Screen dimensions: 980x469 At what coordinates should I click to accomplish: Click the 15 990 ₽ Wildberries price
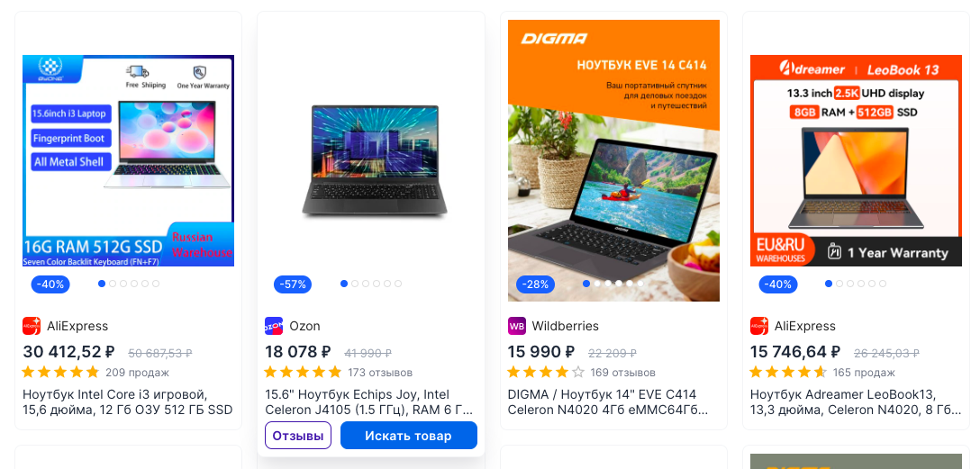point(541,352)
